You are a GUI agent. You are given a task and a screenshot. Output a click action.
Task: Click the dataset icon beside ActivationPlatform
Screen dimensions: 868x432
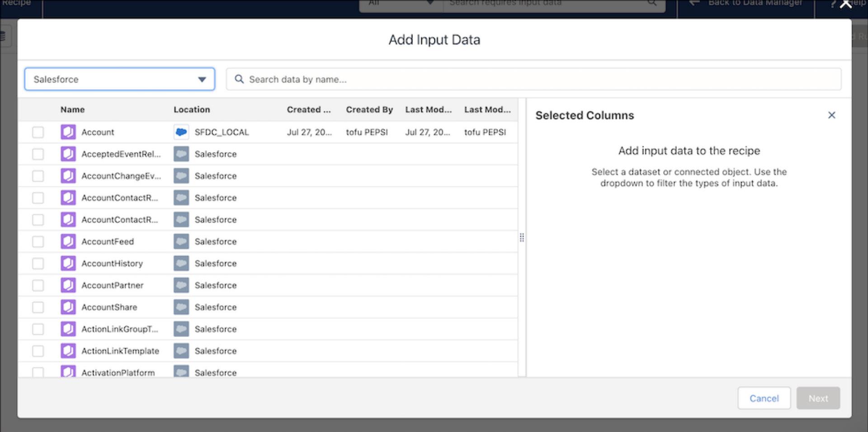(68, 371)
